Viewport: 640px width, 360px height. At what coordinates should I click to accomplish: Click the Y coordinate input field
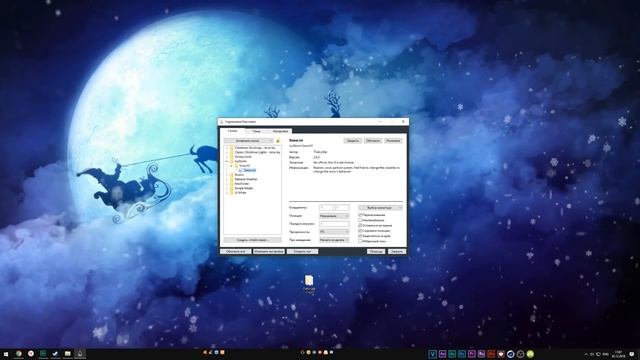click(x=342, y=208)
